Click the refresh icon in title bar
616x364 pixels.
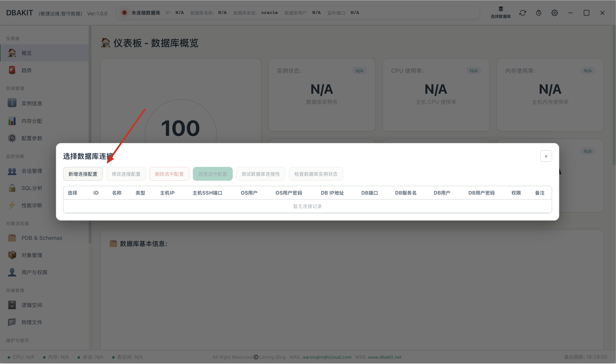pos(523,13)
